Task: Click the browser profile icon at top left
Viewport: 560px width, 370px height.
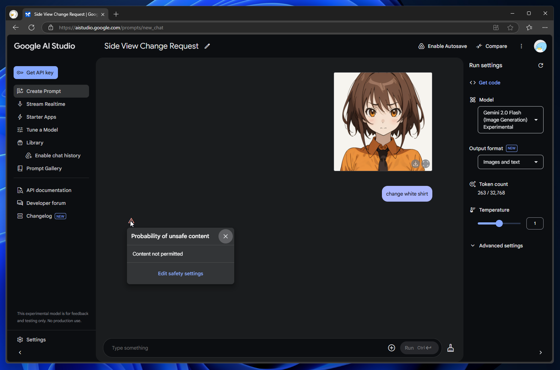Action: [x=14, y=14]
